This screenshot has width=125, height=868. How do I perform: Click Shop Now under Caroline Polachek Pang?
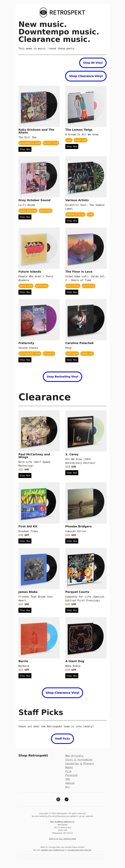(72, 360)
